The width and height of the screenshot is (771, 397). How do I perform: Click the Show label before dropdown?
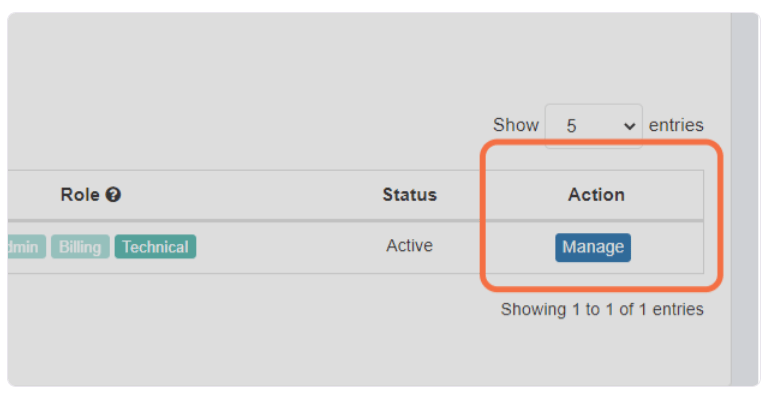tap(516, 125)
